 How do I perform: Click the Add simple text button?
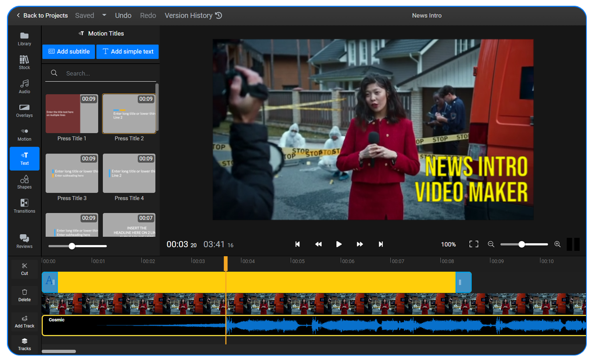(x=127, y=51)
